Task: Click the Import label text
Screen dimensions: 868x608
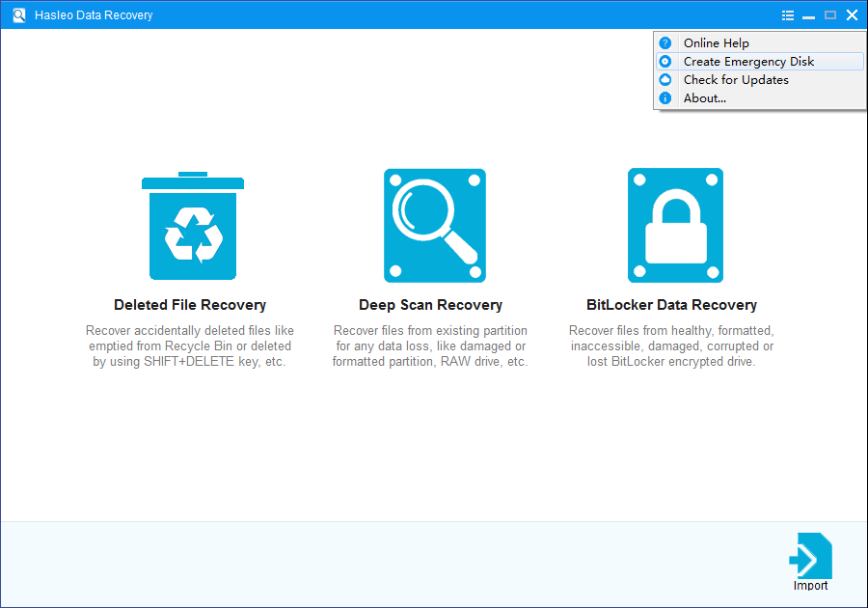Action: 810,586
